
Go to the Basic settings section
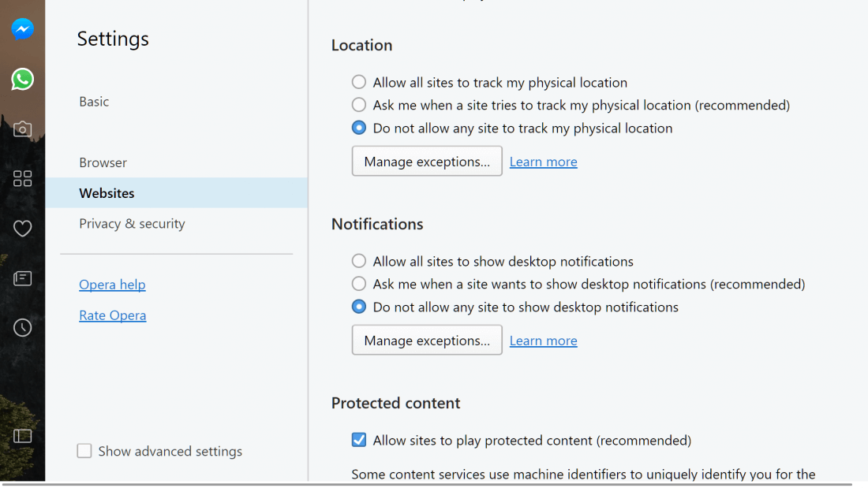94,102
